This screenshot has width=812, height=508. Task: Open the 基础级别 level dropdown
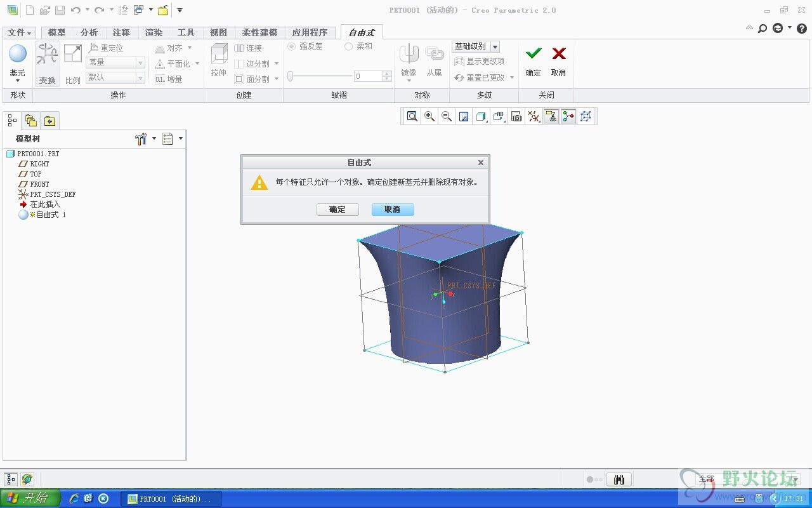[476, 46]
